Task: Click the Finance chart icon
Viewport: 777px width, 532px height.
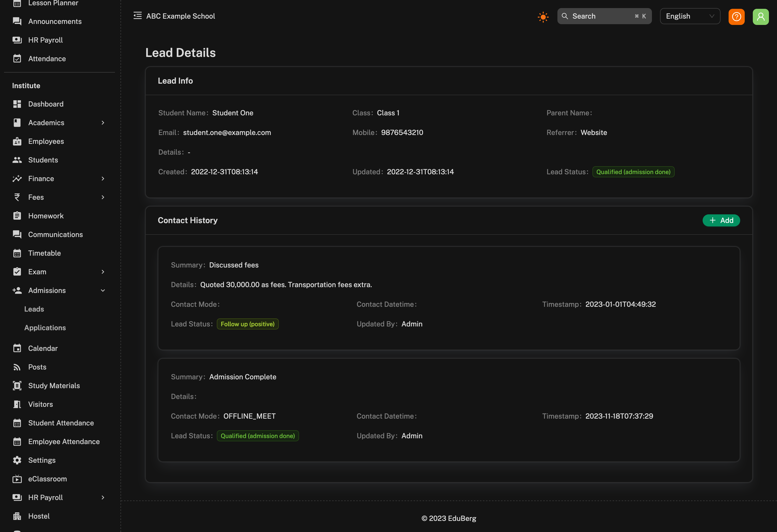Action: (17, 179)
